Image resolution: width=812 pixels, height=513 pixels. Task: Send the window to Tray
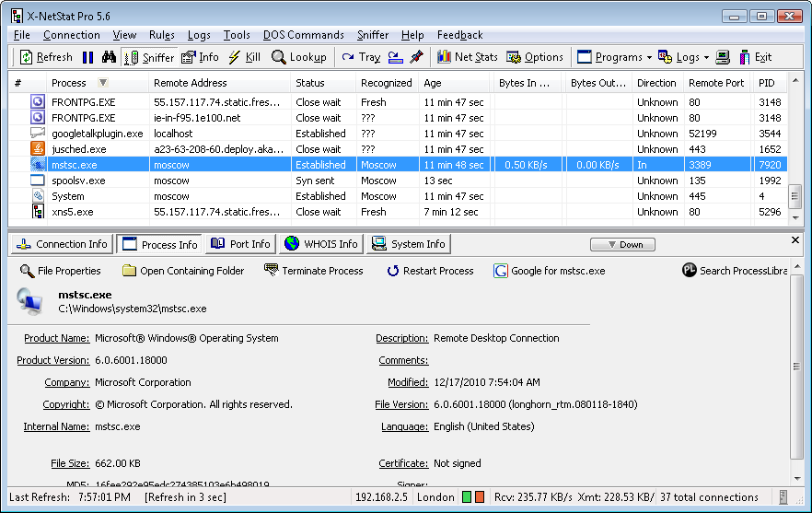pos(362,57)
